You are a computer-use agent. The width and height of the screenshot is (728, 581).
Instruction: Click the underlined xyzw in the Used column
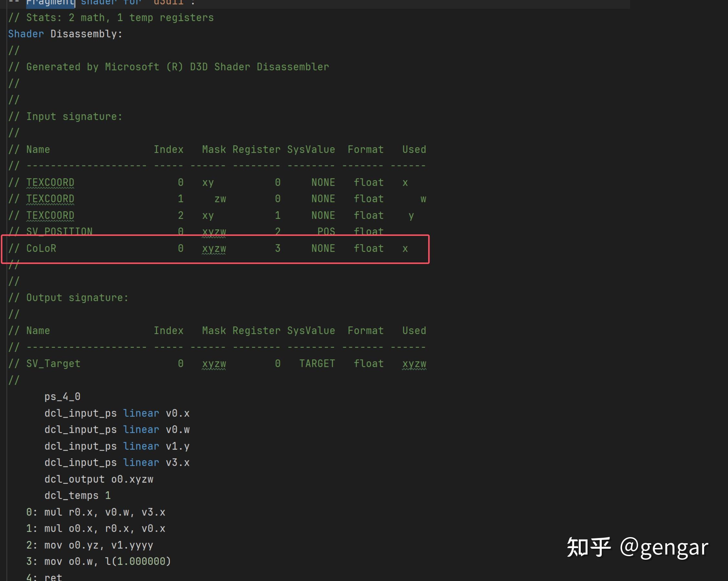click(414, 364)
